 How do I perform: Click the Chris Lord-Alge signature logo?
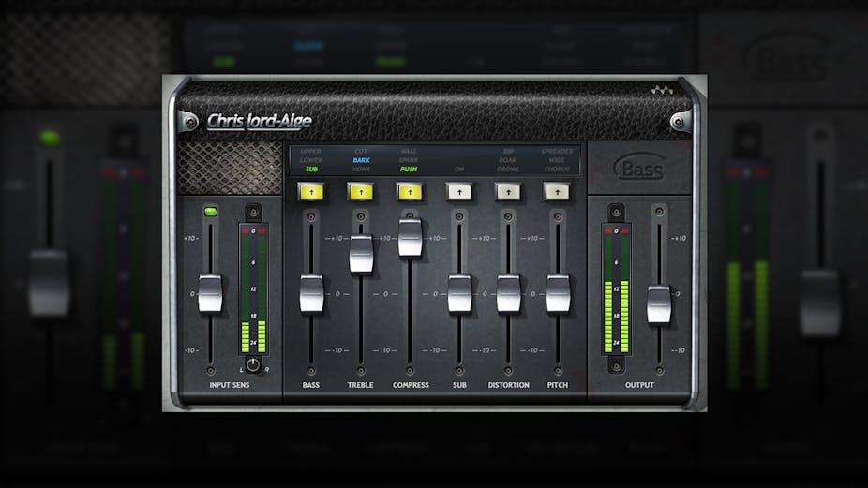pos(259,121)
